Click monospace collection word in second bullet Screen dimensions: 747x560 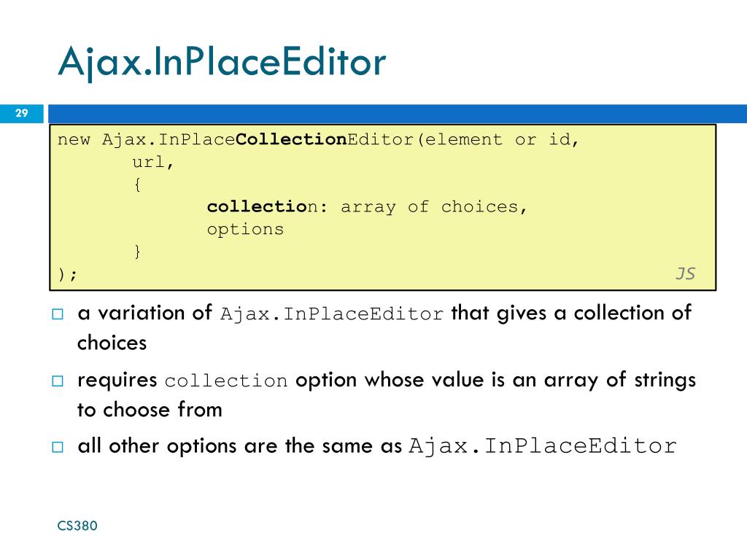tap(226, 381)
